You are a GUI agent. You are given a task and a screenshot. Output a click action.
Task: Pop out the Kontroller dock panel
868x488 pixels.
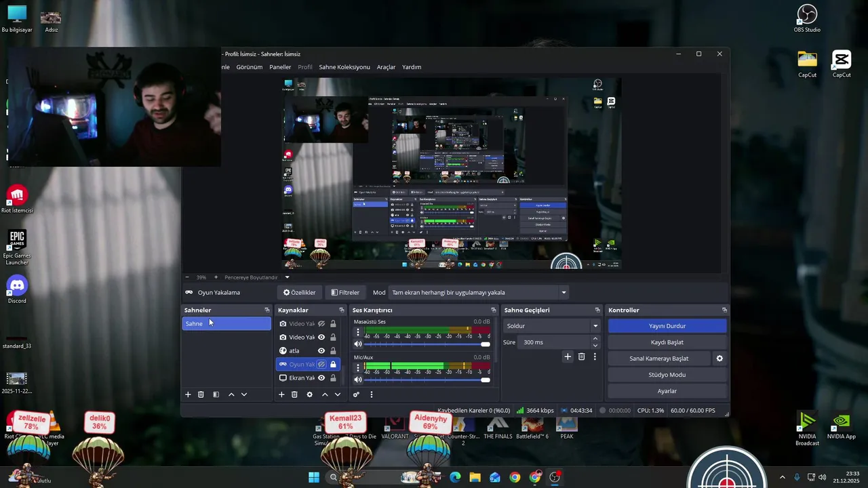[x=724, y=310]
